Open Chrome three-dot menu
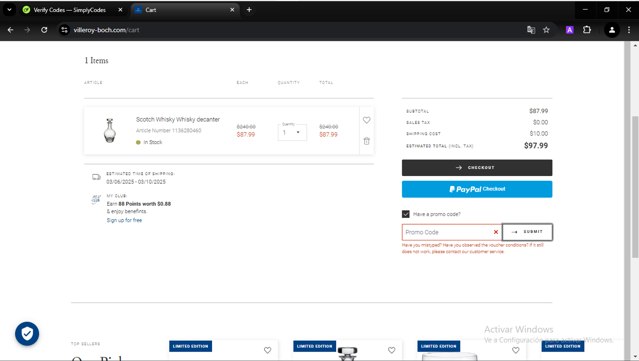639x361 pixels. 629,30
